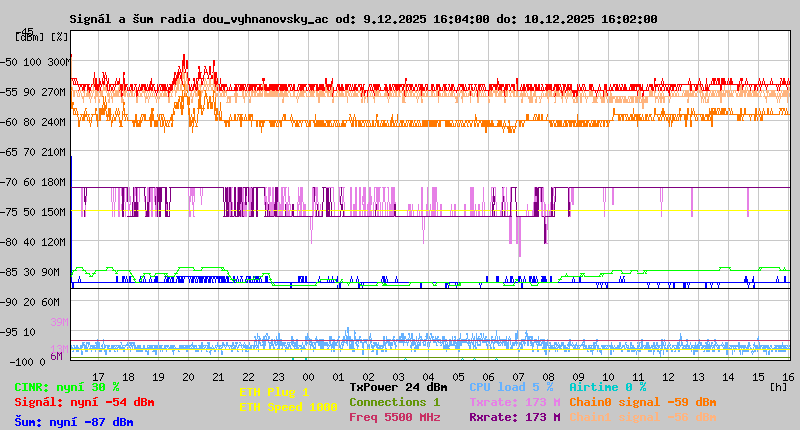Select the 'Šum: nyní -87 dBm' legend entry
Viewport: 800px width, 430px height.
[x=73, y=422]
